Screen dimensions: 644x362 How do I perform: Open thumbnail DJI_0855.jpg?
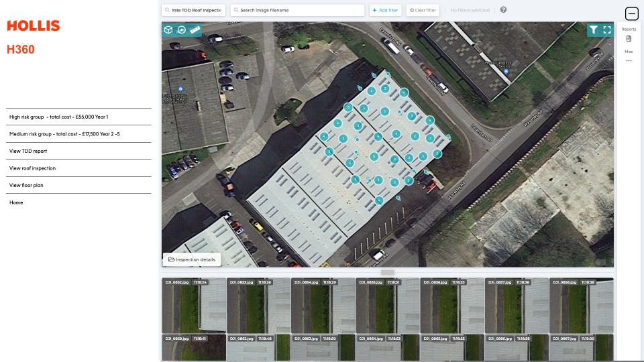pyautogui.click(x=388, y=306)
